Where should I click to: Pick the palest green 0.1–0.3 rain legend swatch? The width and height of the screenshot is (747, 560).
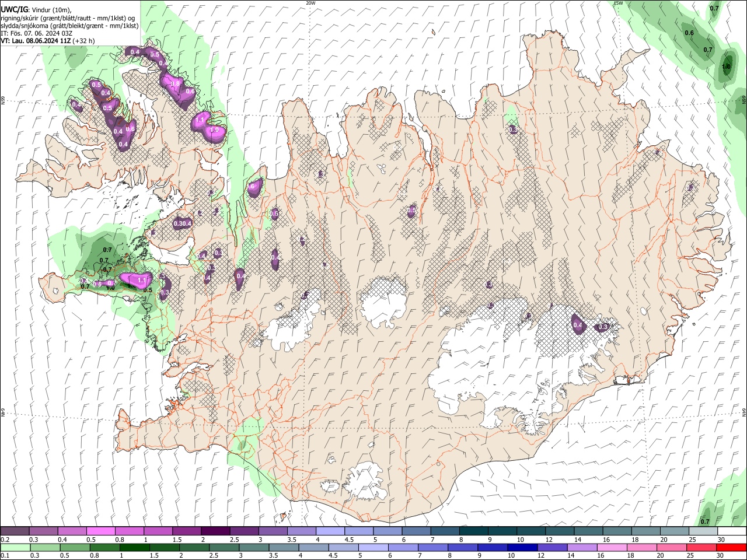click(x=16, y=548)
